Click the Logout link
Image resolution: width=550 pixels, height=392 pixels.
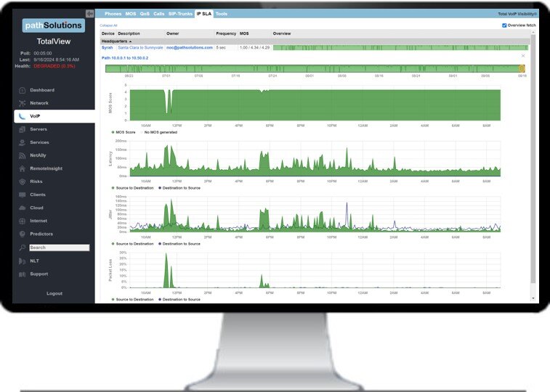54,293
